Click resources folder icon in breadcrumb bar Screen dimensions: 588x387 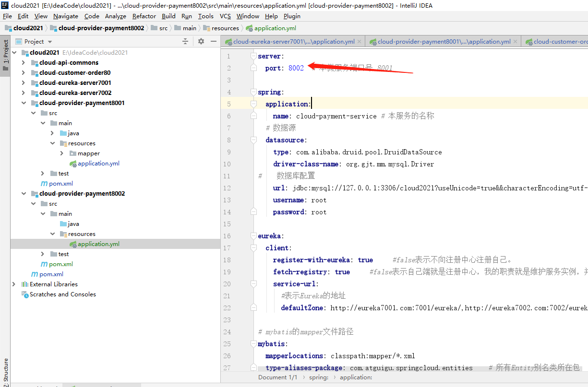(x=206, y=28)
